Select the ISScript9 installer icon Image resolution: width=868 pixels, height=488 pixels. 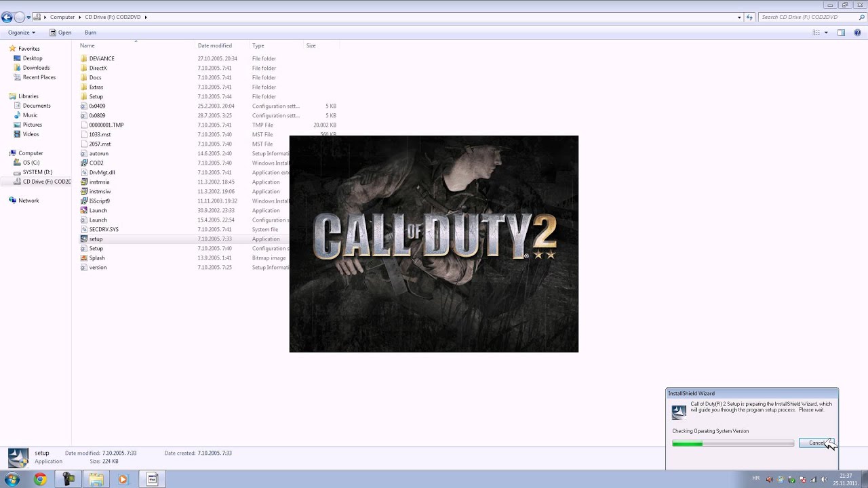point(84,201)
